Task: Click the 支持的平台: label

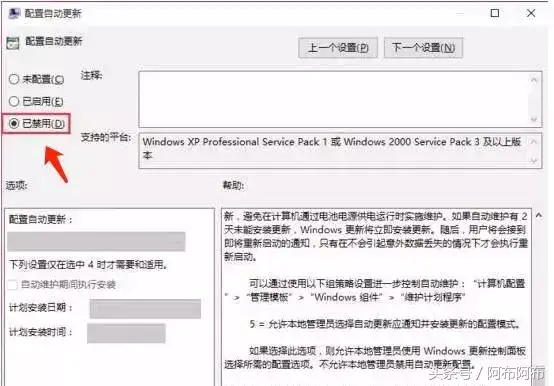Action: coord(106,137)
